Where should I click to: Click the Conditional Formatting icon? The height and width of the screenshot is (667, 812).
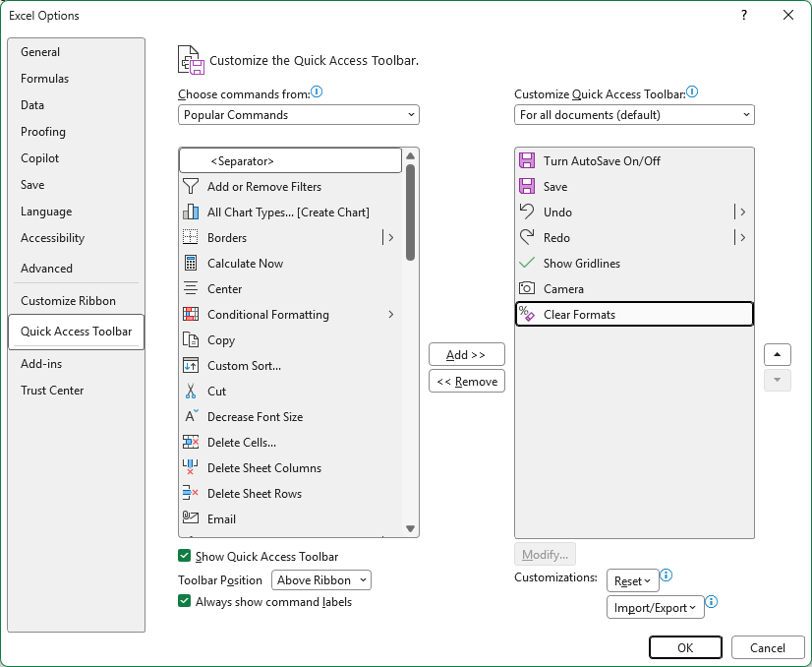(x=191, y=314)
